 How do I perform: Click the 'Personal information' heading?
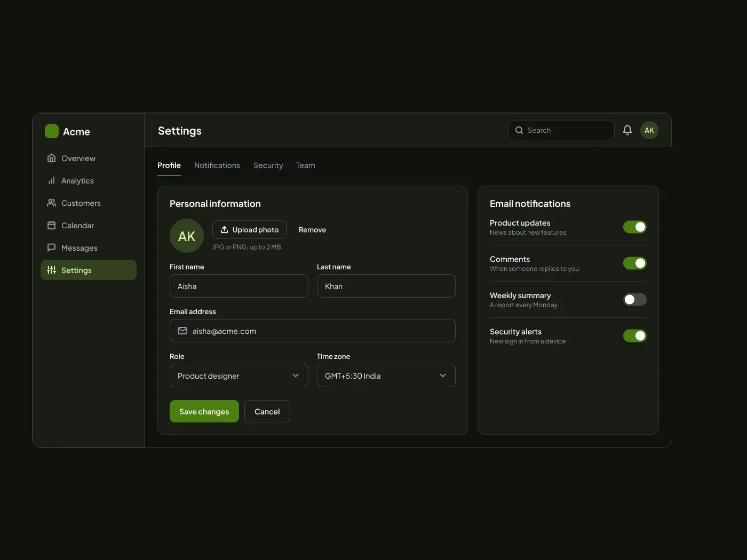coord(215,204)
